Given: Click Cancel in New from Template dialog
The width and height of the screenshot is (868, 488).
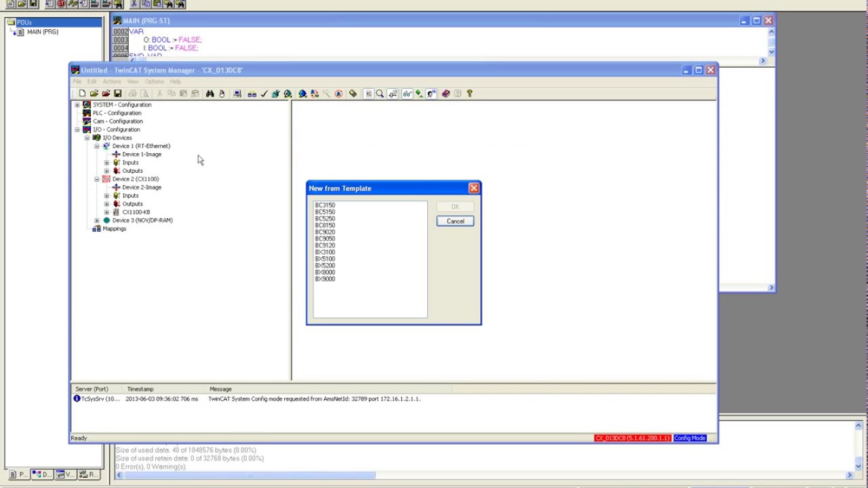Looking at the screenshot, I should [x=455, y=221].
